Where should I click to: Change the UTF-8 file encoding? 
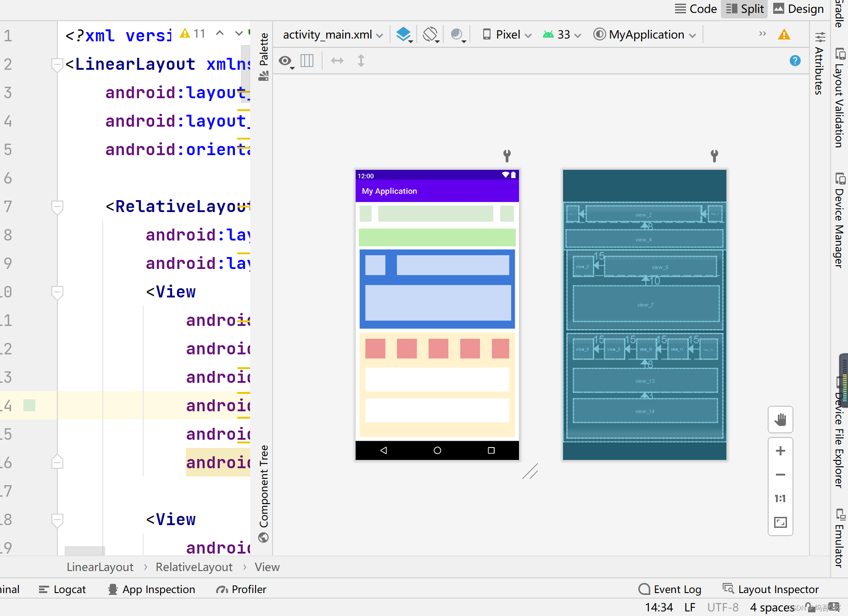pyautogui.click(x=723, y=608)
